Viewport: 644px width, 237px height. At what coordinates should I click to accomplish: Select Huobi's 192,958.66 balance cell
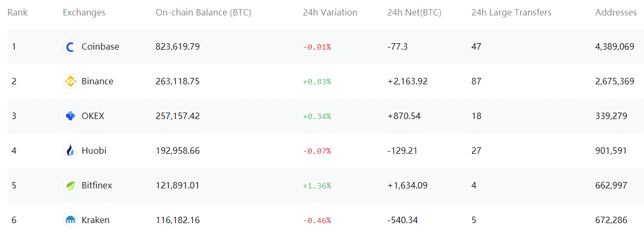(x=178, y=151)
